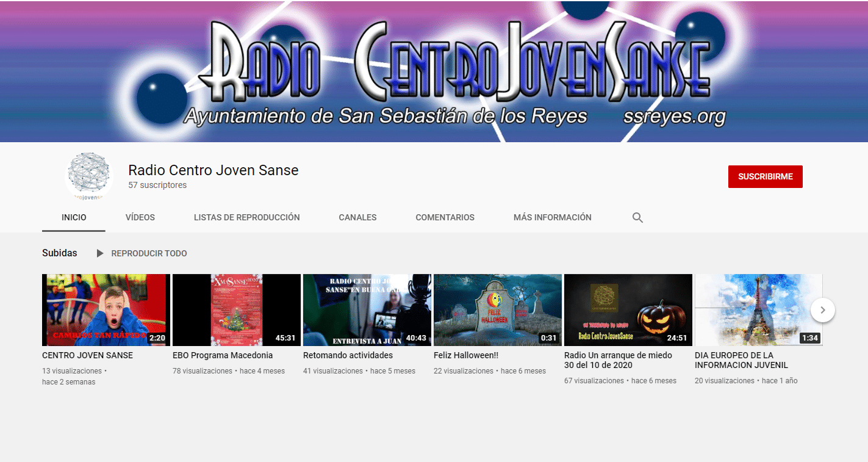
Task: Open the pumpkin Radio Un arranque thumbnail
Action: point(628,310)
